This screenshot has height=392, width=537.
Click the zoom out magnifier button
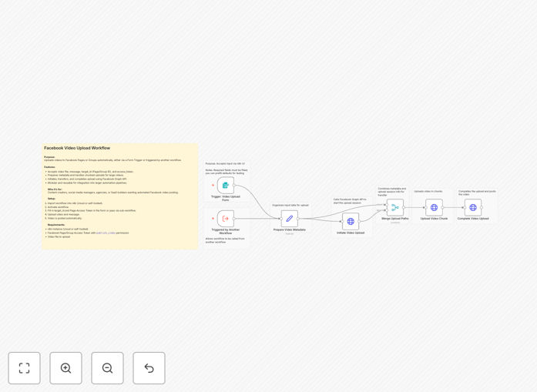pos(107,368)
